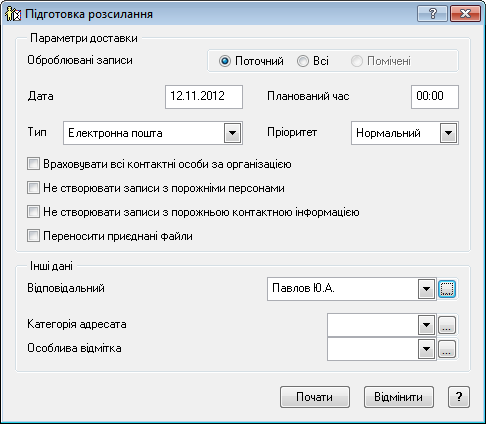
Task: Close the Підготовка розсилання dialog
Action: pos(465,13)
